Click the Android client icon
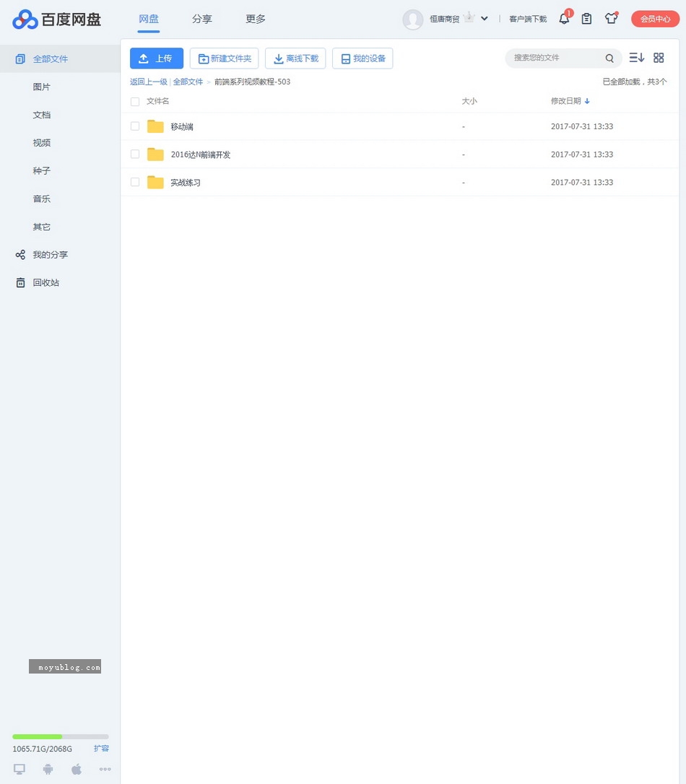Viewport: 686px width, 784px height. [48, 769]
